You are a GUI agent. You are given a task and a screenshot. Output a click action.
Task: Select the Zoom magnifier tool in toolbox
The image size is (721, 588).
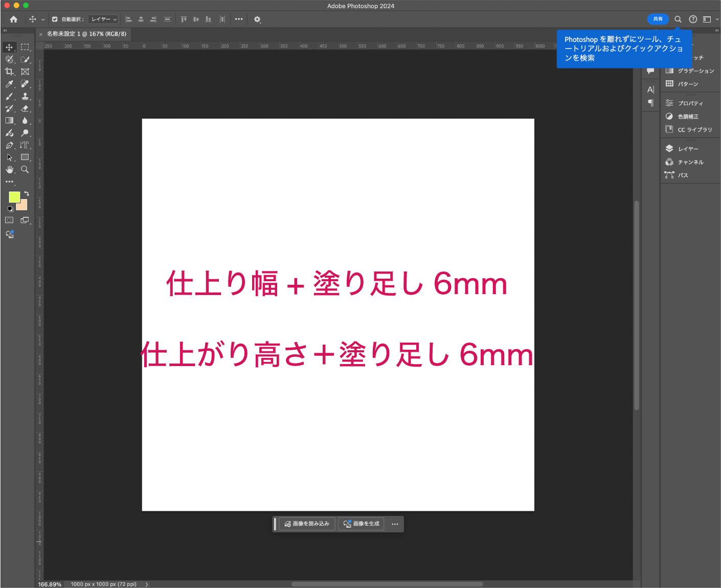click(25, 169)
